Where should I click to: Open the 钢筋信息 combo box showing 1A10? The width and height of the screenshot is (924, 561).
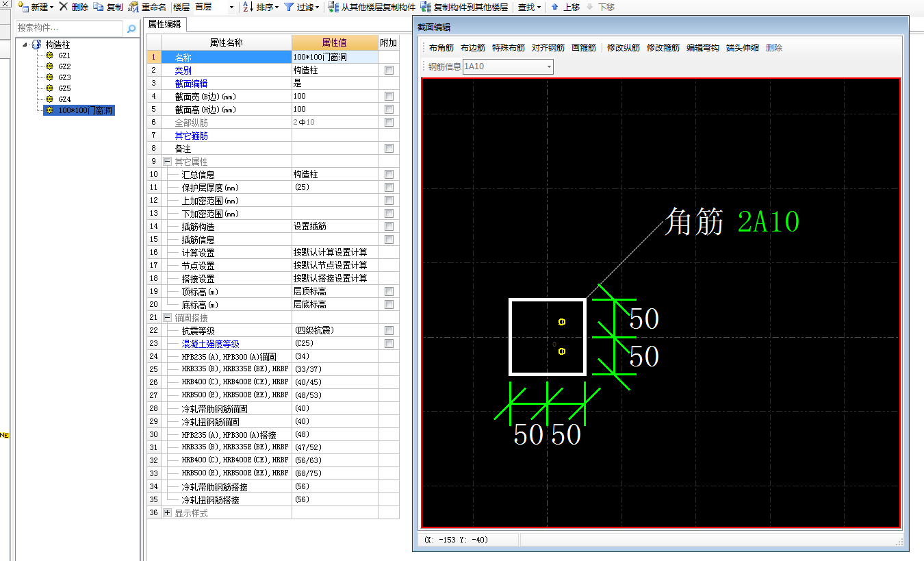(x=508, y=66)
